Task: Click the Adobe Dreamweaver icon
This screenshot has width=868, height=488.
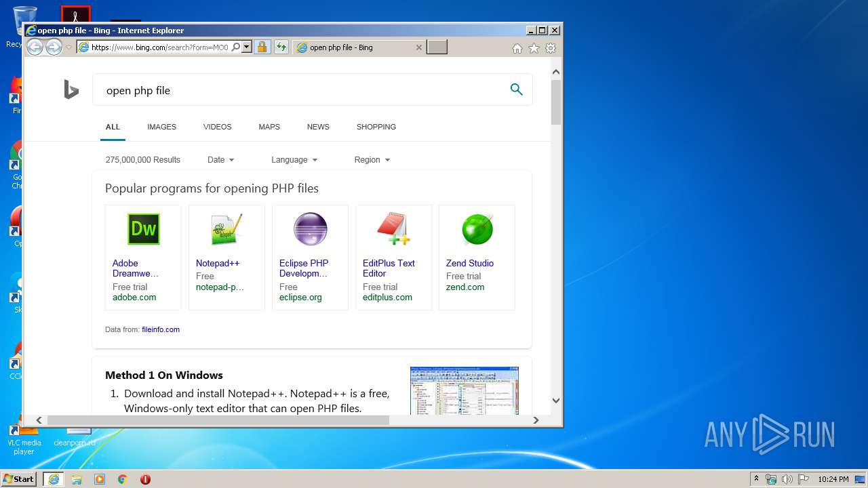Action: pos(144,229)
